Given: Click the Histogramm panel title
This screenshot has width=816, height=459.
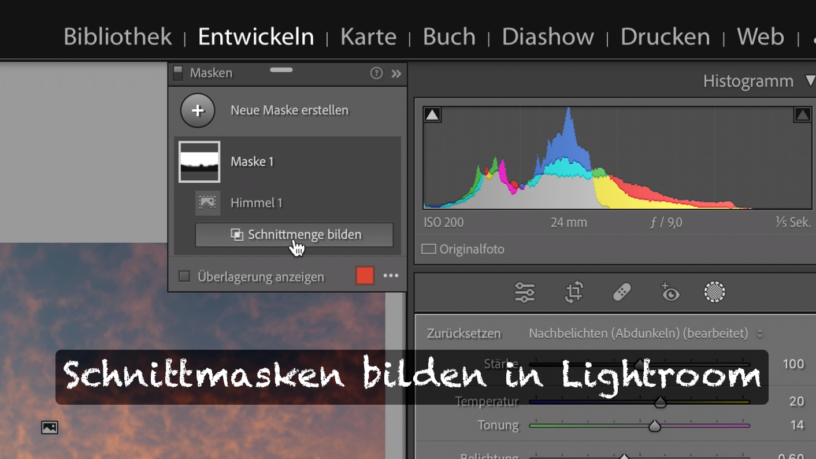Looking at the screenshot, I should (x=748, y=81).
